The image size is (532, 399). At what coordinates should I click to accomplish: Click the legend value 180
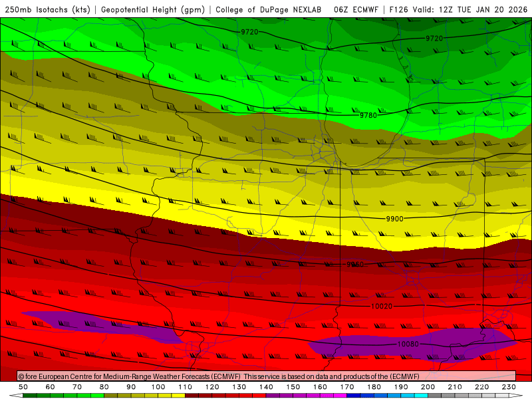coord(374,387)
